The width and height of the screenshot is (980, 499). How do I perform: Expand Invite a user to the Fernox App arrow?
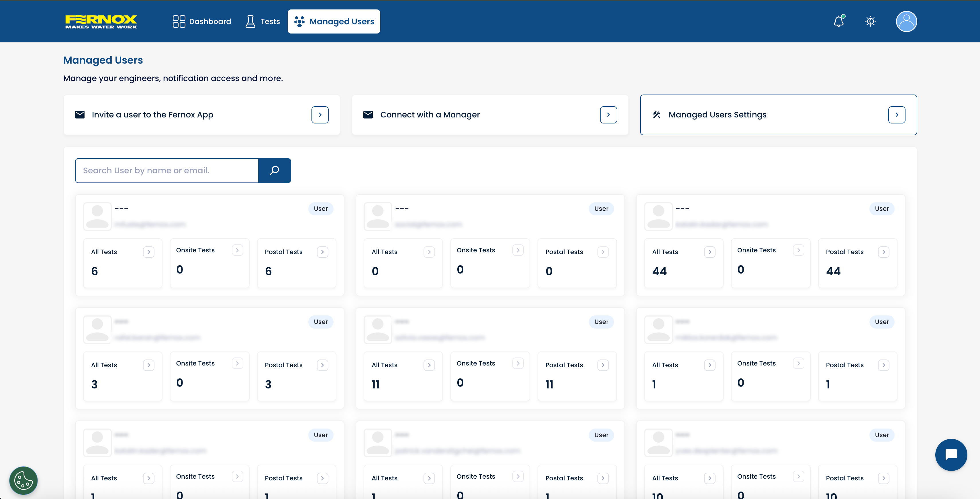[320, 115]
